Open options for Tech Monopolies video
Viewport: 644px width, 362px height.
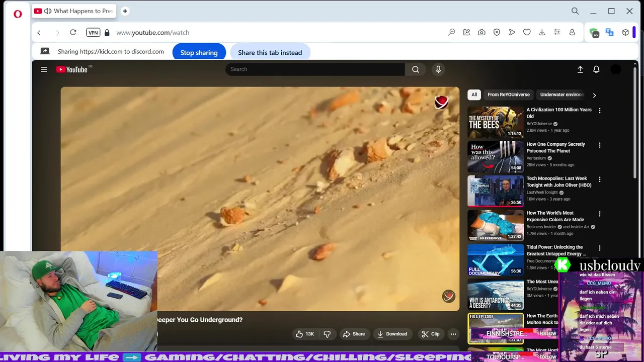point(599,179)
